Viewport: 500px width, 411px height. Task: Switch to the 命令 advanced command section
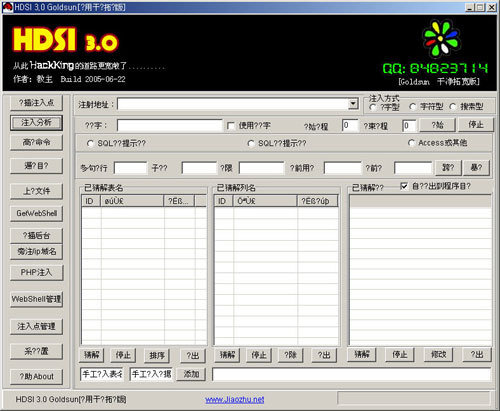point(36,143)
